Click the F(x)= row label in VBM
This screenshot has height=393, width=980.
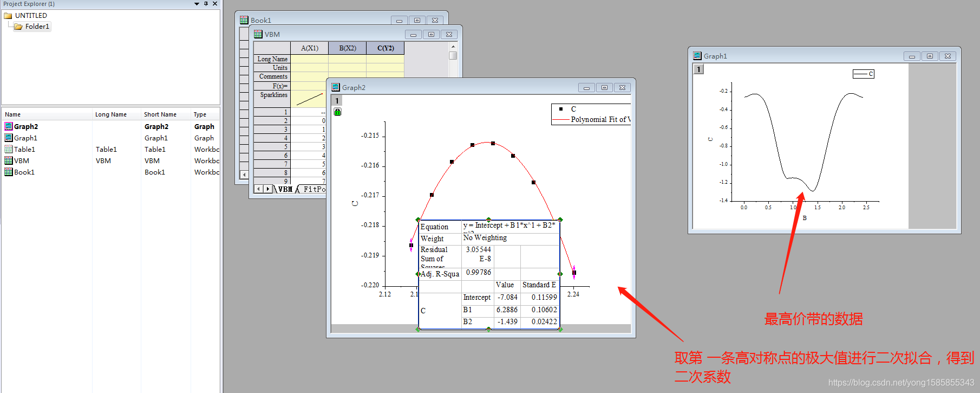tap(272, 86)
